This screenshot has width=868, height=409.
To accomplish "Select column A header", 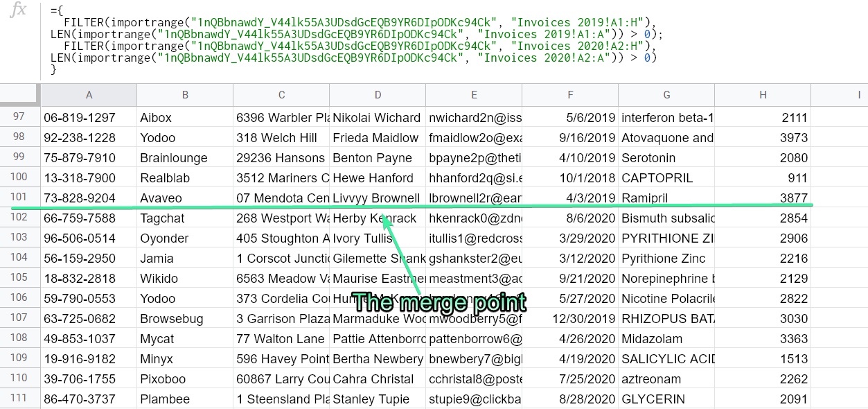I will tap(89, 95).
